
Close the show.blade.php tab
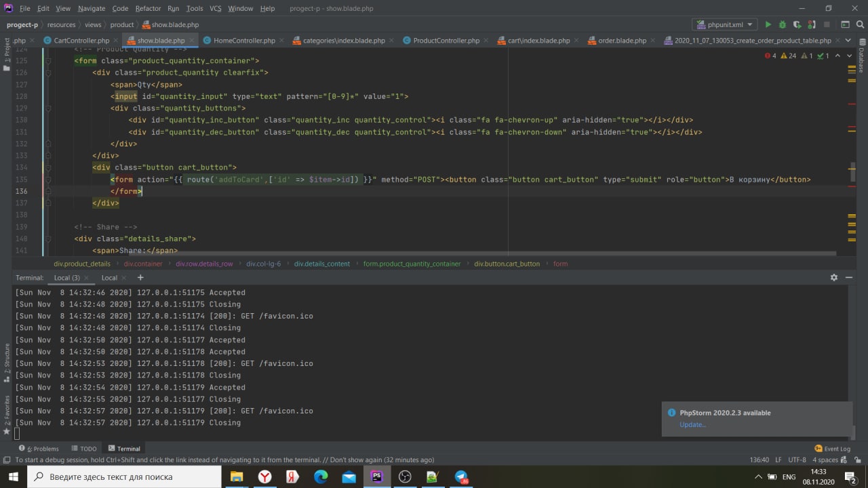191,41
